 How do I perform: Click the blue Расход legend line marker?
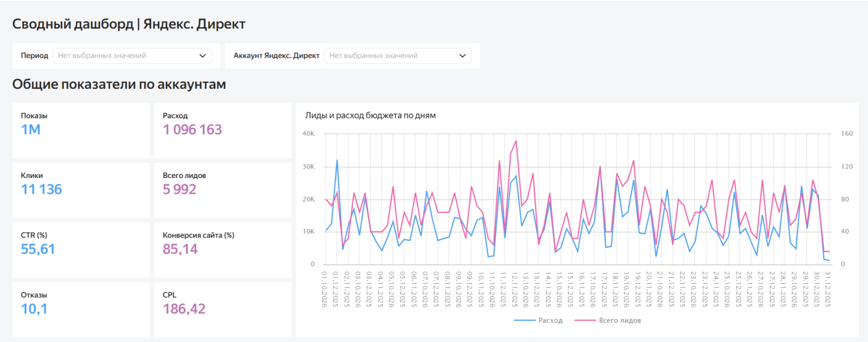[x=525, y=320]
